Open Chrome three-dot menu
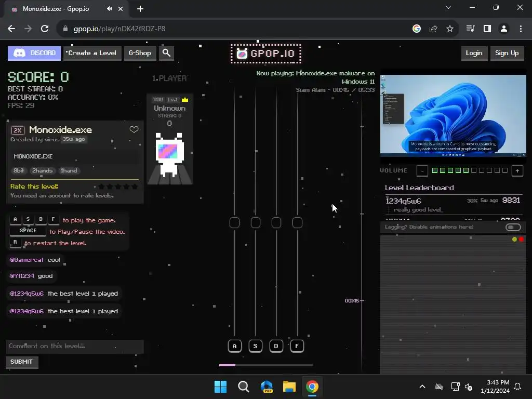 point(521,29)
